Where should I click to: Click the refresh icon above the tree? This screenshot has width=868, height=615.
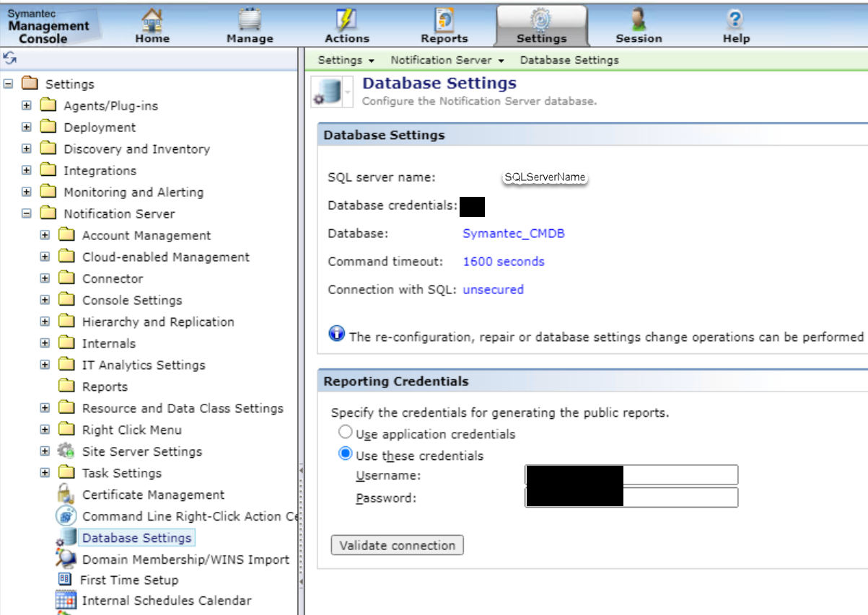[x=9, y=59]
